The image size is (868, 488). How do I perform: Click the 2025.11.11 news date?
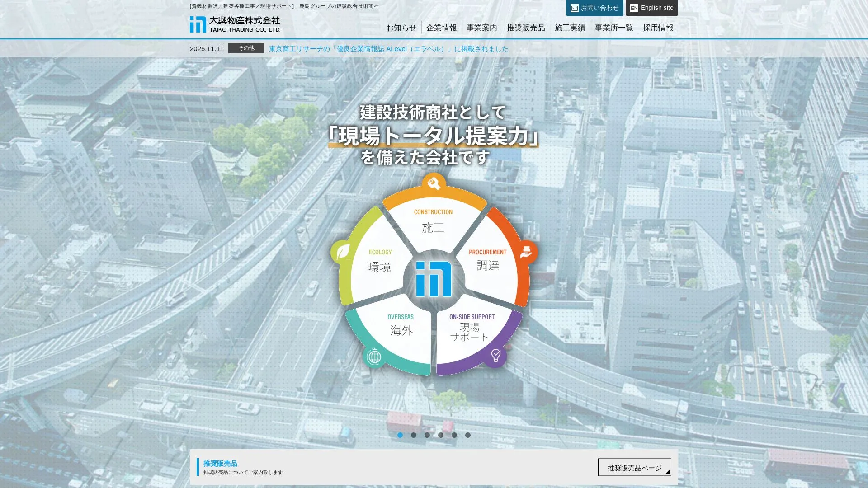pos(207,49)
